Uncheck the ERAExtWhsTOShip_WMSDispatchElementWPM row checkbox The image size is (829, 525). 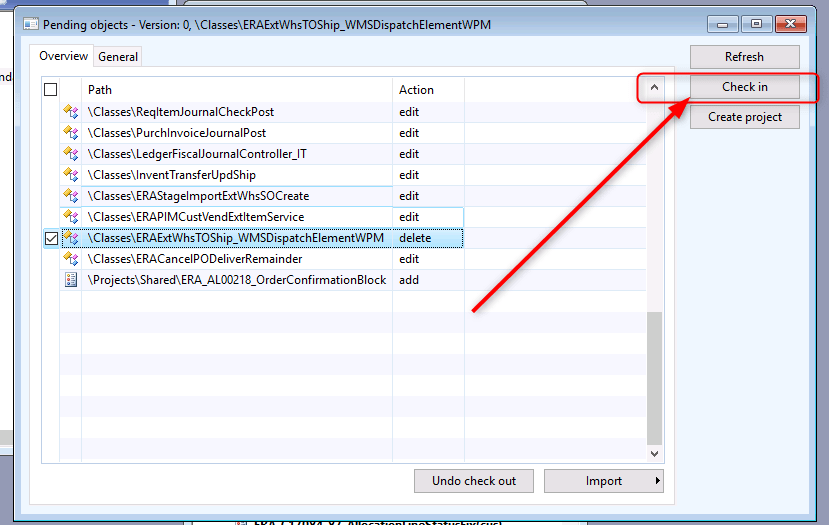[51, 238]
